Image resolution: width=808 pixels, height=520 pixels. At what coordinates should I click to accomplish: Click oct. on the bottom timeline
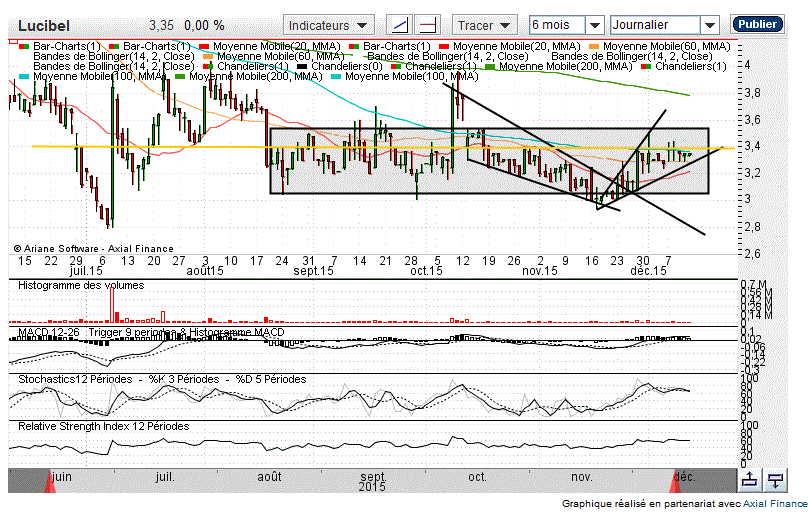point(477,476)
